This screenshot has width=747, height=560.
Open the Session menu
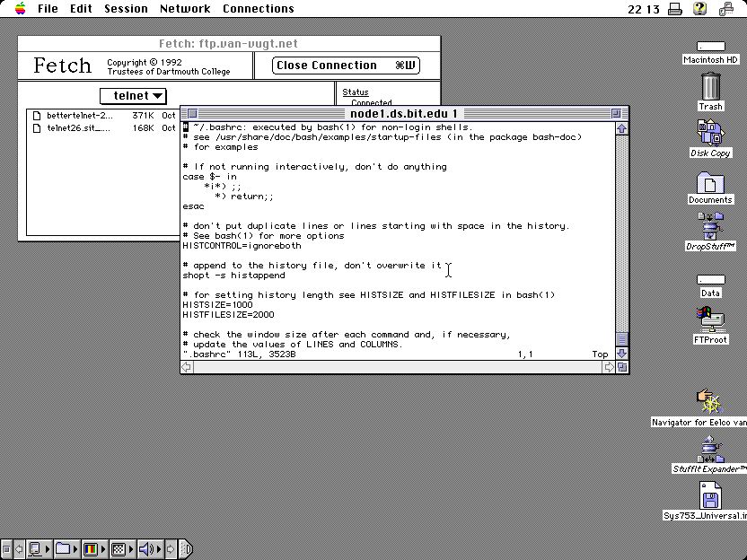(126, 9)
